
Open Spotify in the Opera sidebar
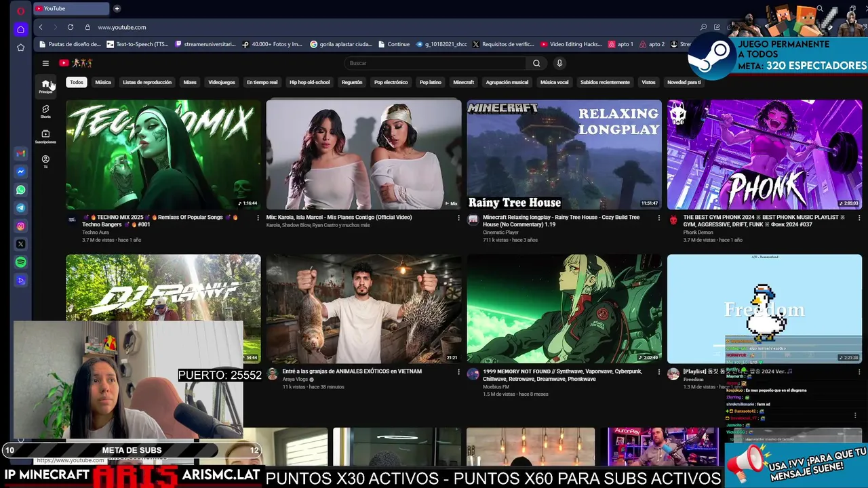coord(21,262)
